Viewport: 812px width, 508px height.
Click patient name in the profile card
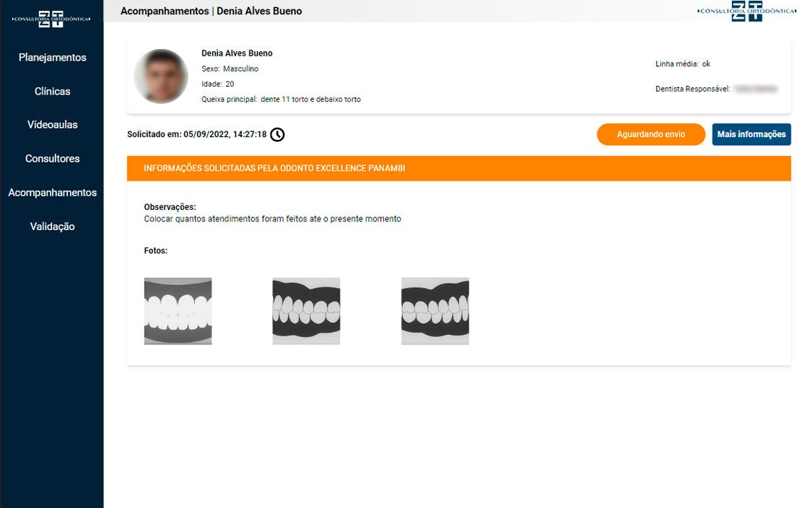coord(237,53)
